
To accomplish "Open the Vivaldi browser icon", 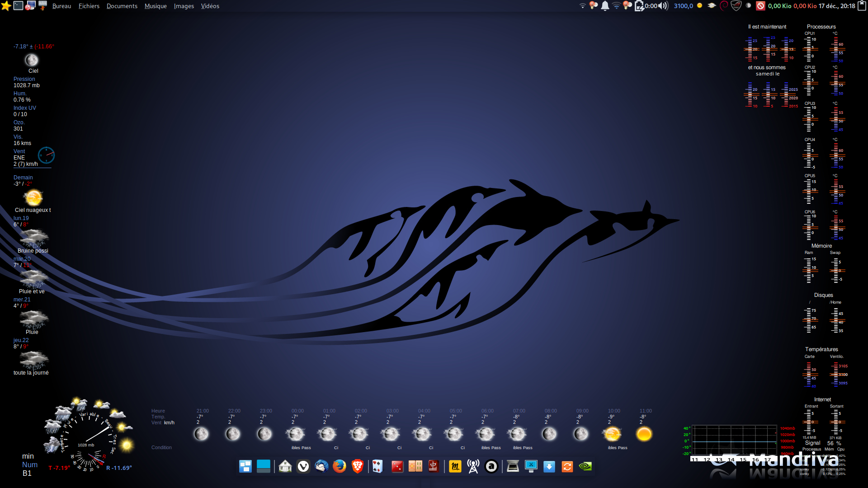I will point(303,466).
